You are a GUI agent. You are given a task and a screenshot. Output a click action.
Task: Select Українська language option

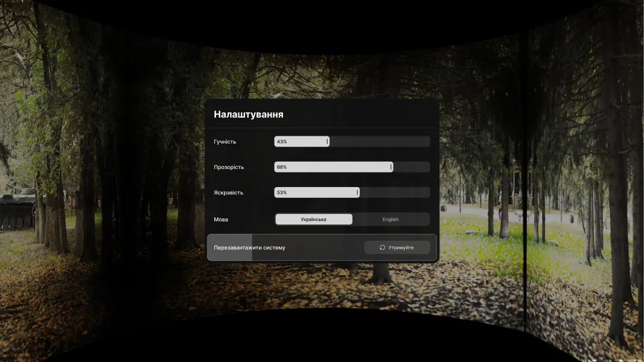click(x=314, y=219)
